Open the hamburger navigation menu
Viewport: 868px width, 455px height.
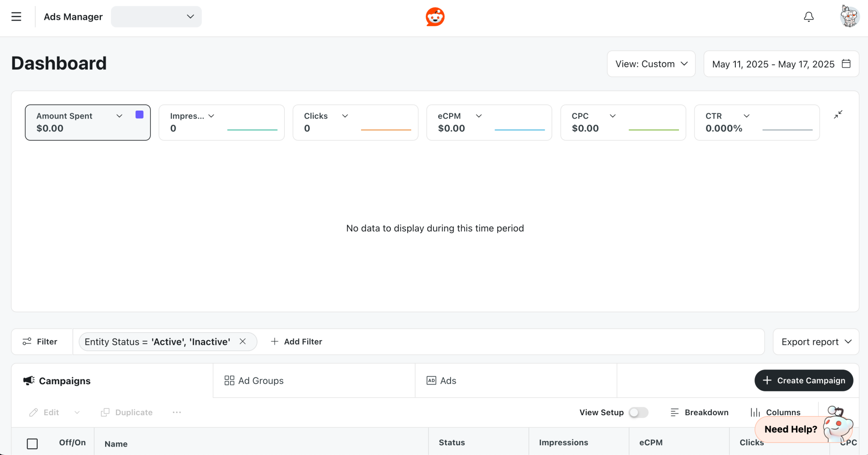[x=17, y=16]
